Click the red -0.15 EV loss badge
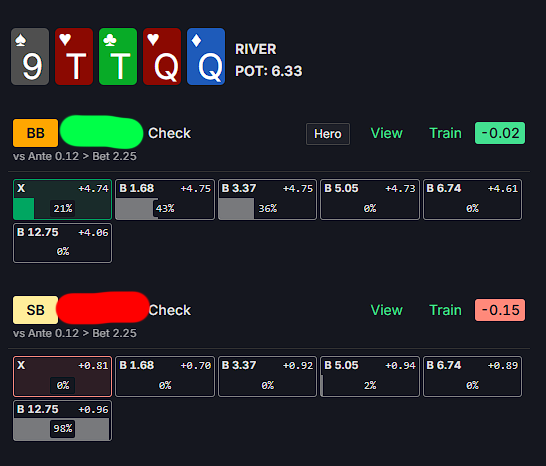This screenshot has width=546, height=466. (500, 310)
